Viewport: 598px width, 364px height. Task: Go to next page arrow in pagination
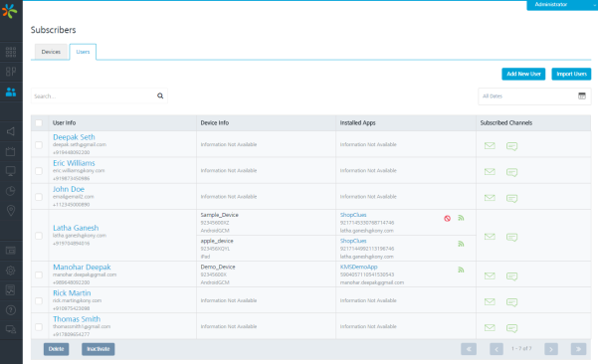coord(551,349)
